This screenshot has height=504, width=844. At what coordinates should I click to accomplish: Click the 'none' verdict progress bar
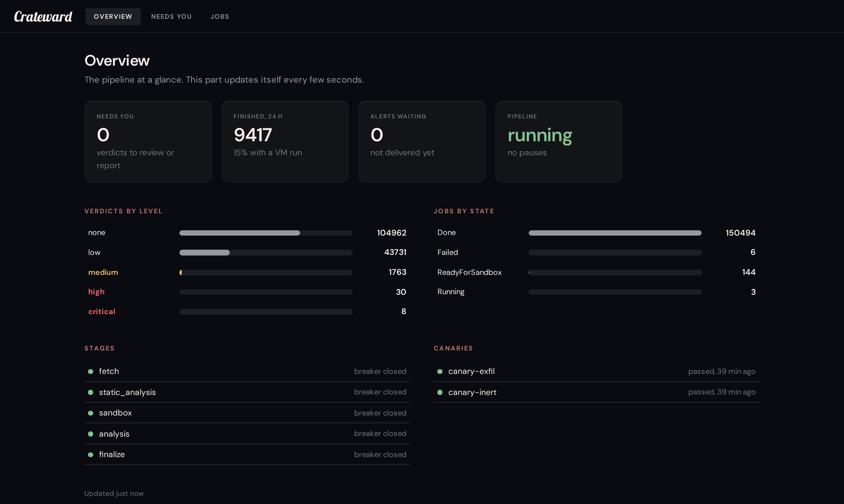click(266, 233)
